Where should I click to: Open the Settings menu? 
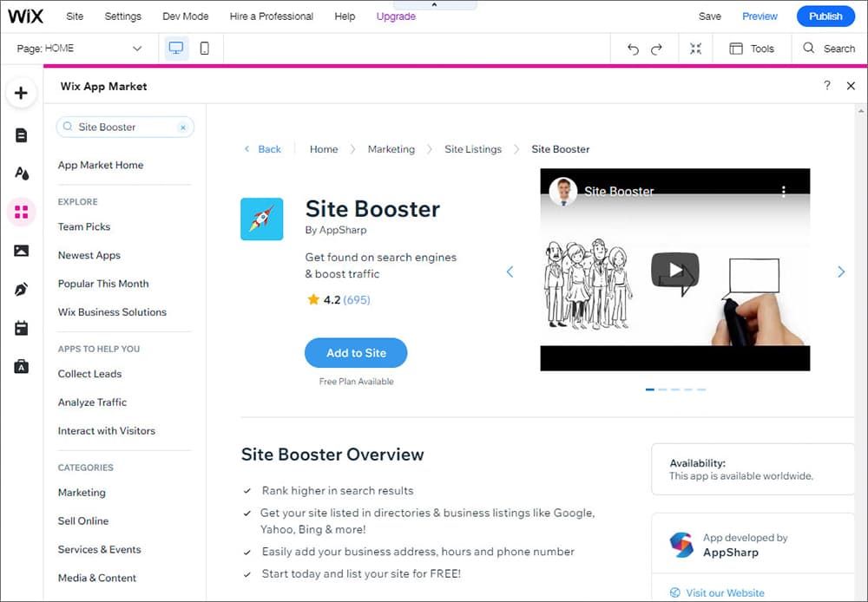tap(123, 16)
